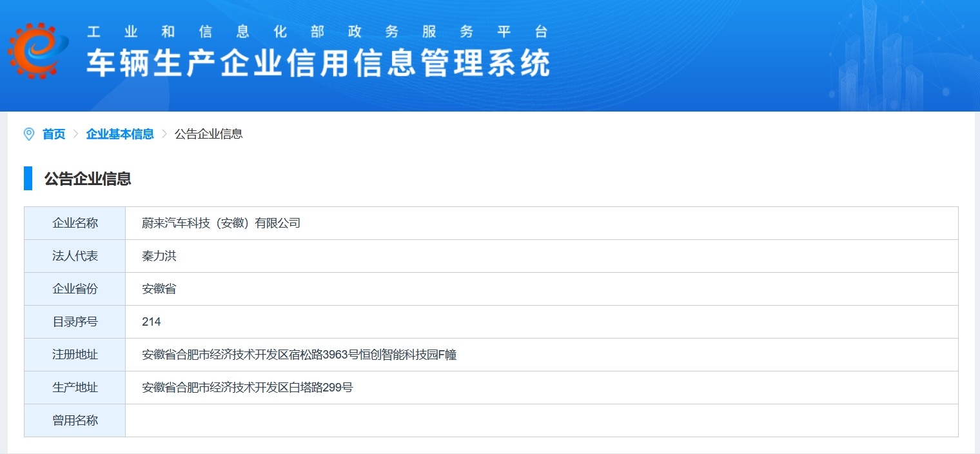Click the empty 曾用名称 value cell

pyautogui.click(x=542, y=420)
